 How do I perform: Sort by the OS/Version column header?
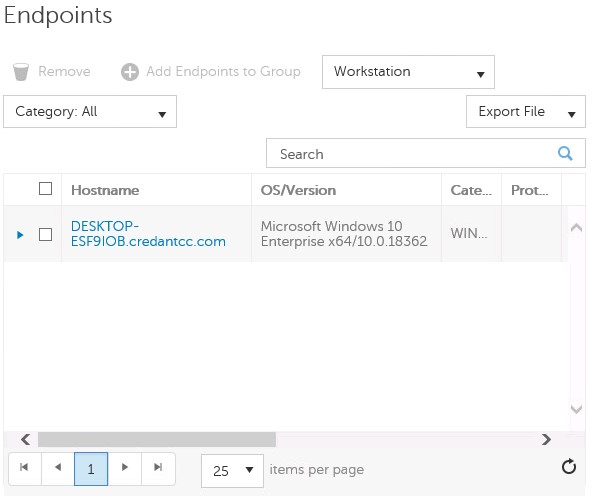(x=298, y=190)
